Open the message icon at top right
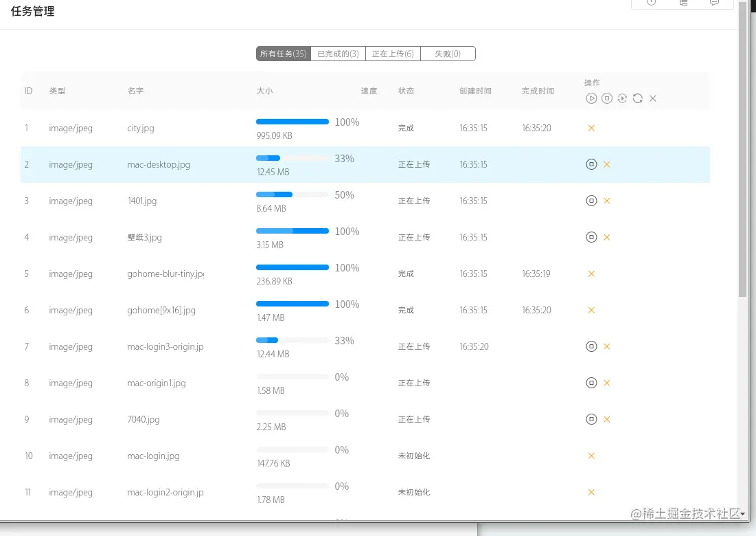 714,3
